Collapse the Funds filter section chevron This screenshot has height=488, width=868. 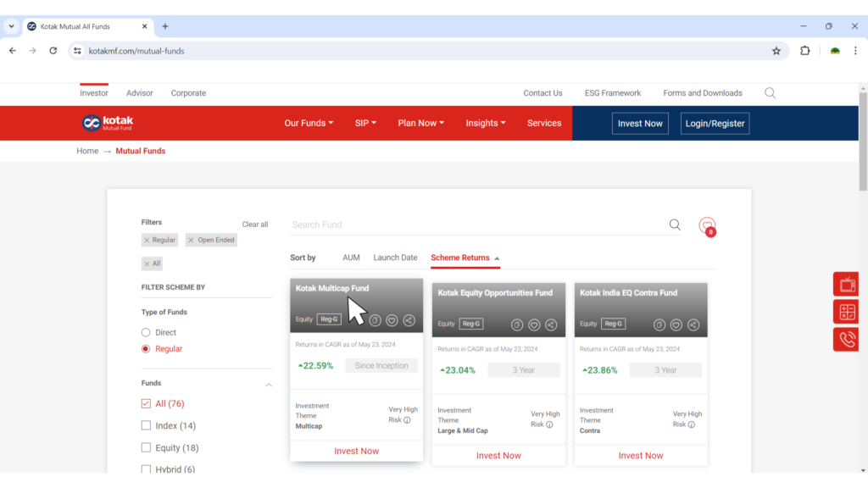tap(269, 385)
